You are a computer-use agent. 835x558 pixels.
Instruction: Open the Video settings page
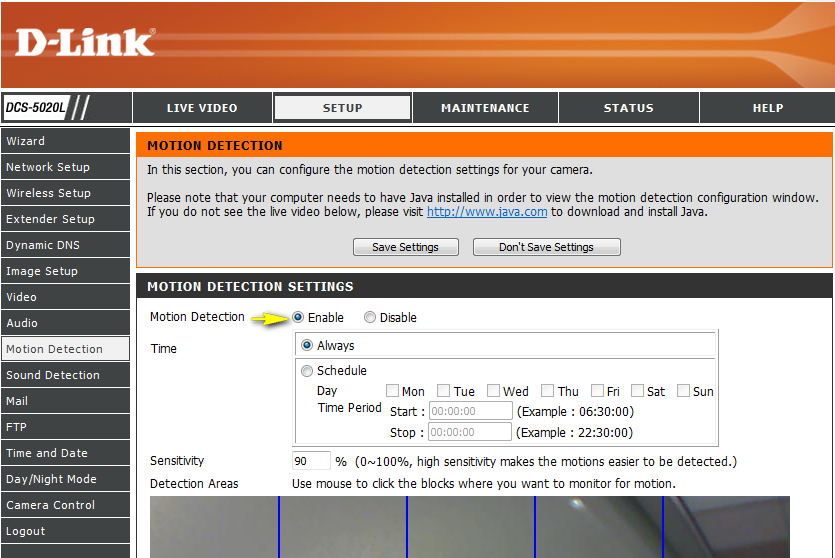tap(66, 297)
